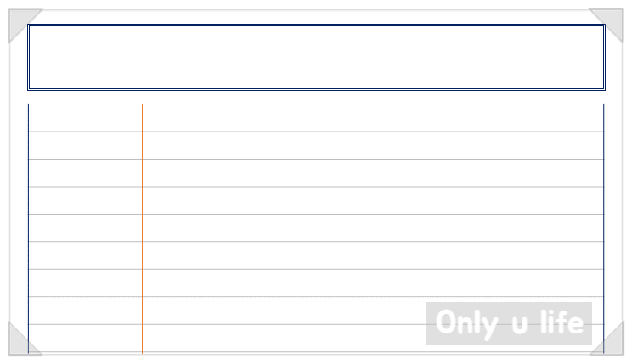The height and width of the screenshot is (364, 632).
Task: Click the second row's left column cell
Action: (x=85, y=145)
